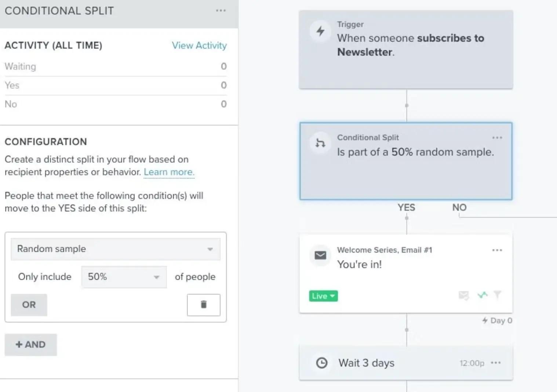Click the Learn more link
The height and width of the screenshot is (392, 557).
(x=169, y=172)
